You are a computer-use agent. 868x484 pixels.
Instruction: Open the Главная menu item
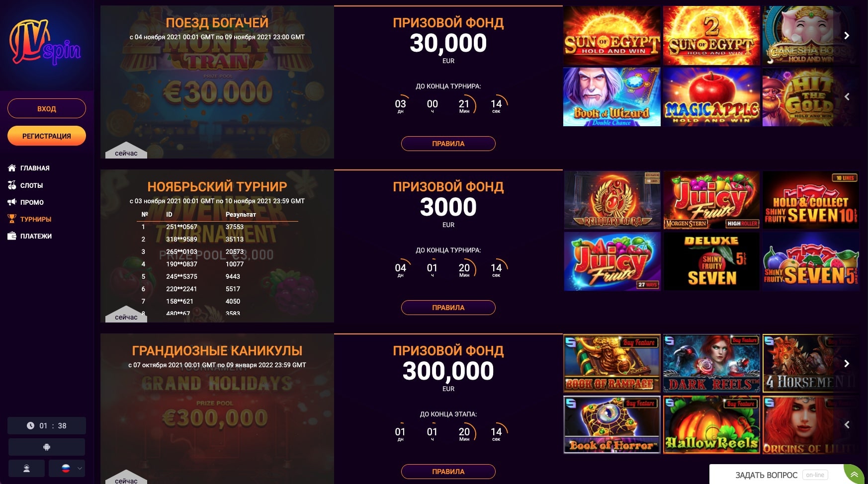(35, 168)
